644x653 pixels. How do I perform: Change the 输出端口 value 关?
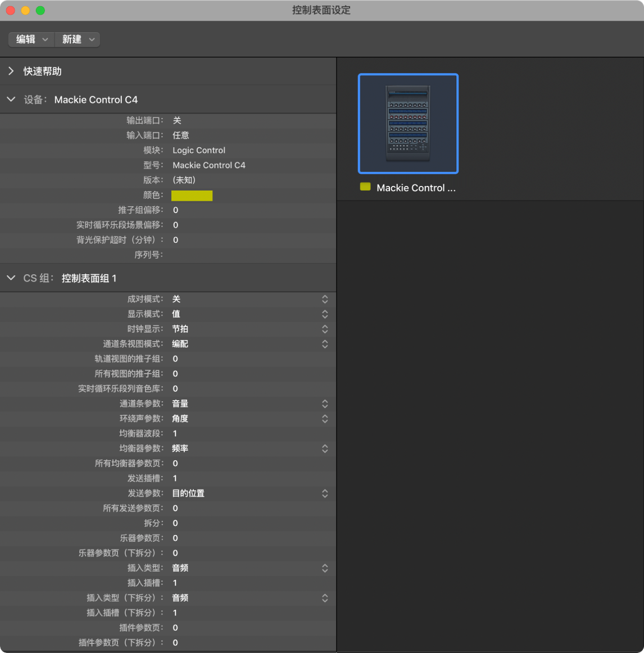(x=177, y=120)
